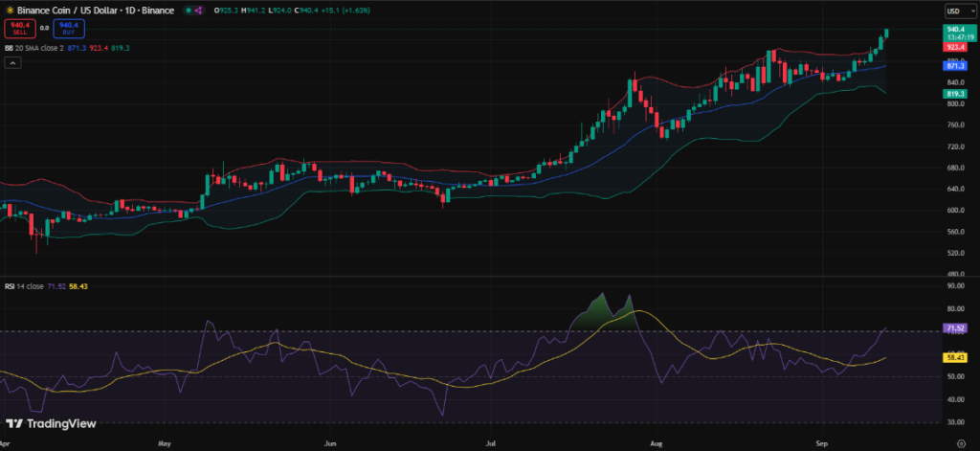
Task: Click the L924.0 low price value
Action: (x=279, y=11)
